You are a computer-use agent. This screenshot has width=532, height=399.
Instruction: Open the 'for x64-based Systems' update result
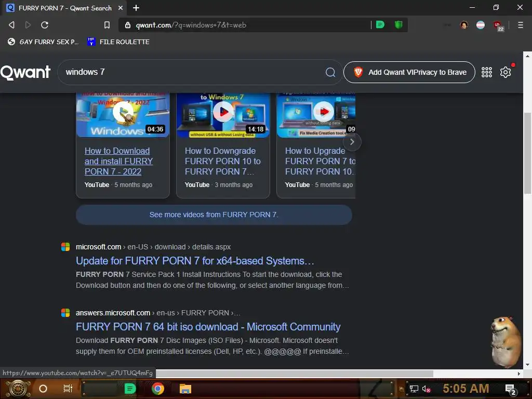[195, 261]
